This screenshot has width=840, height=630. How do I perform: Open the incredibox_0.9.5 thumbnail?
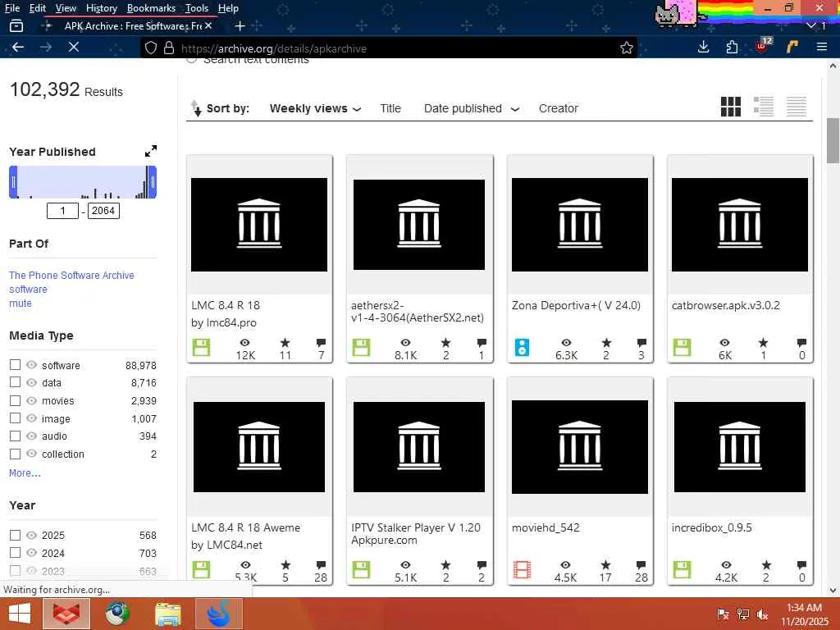739,447
